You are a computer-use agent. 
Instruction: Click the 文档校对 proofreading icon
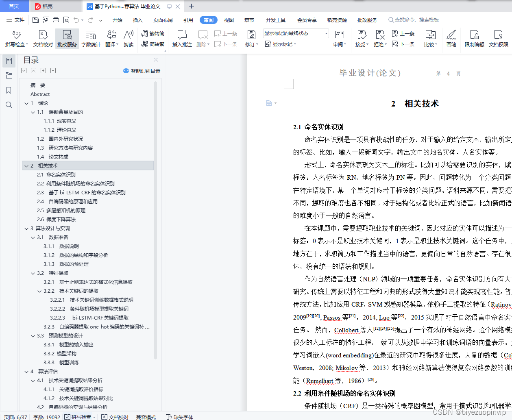click(43, 39)
